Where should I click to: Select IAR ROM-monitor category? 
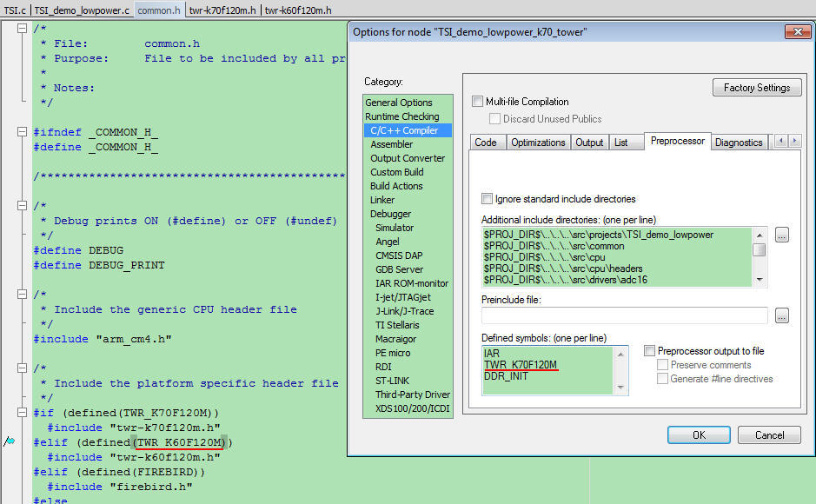(x=412, y=283)
